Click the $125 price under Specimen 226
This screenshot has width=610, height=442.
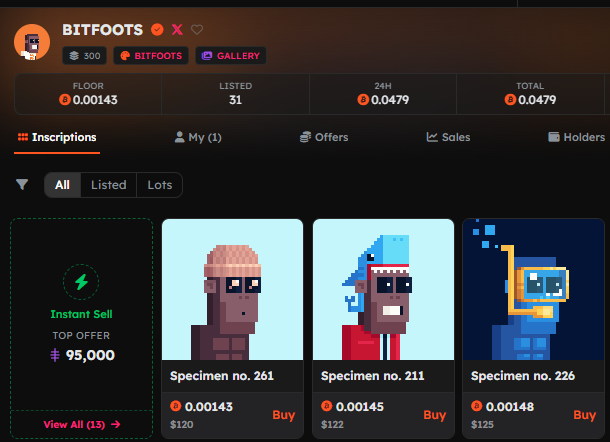tap(482, 424)
